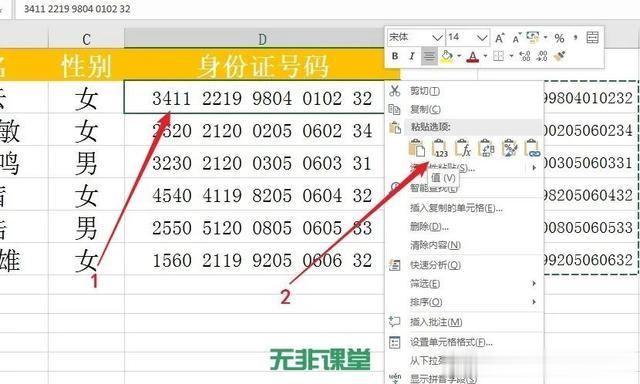Select the Paste Link icon
This screenshot has height=384, width=640.
(x=532, y=148)
